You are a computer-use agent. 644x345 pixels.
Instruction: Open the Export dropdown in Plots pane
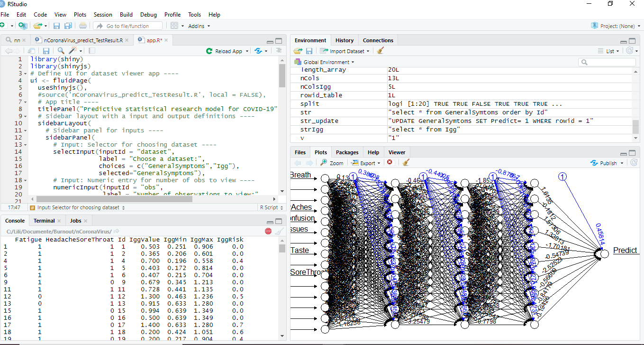click(365, 163)
